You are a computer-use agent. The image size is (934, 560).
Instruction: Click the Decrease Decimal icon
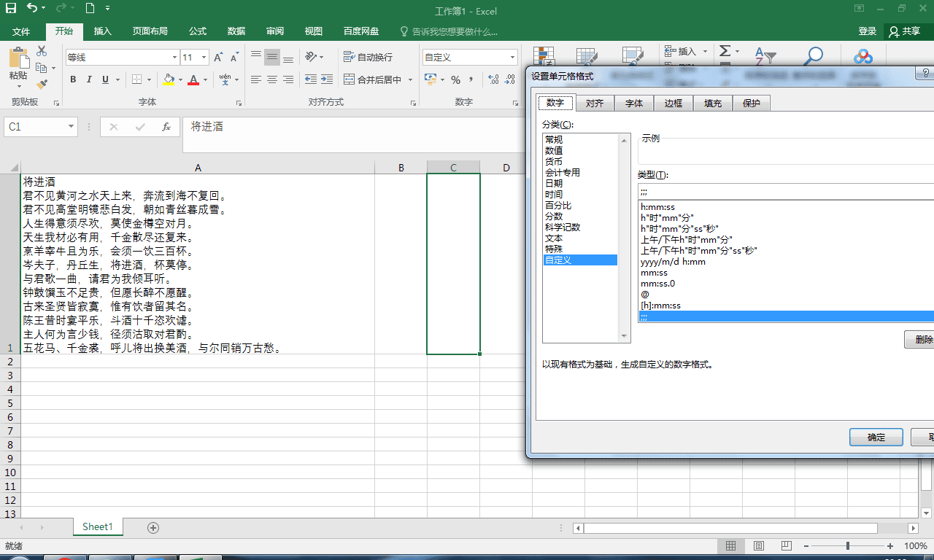(x=510, y=79)
